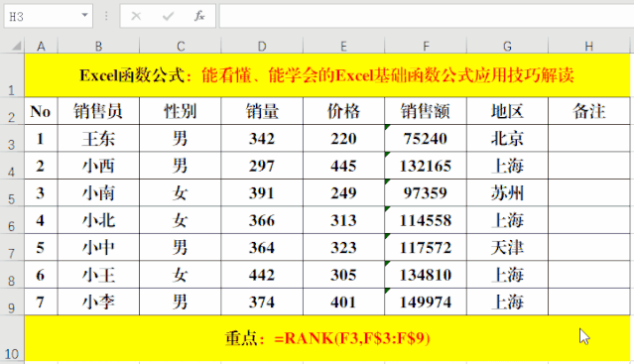Image resolution: width=634 pixels, height=364 pixels.
Task: Select the cell containing 小北
Action: pyautogui.click(x=98, y=220)
